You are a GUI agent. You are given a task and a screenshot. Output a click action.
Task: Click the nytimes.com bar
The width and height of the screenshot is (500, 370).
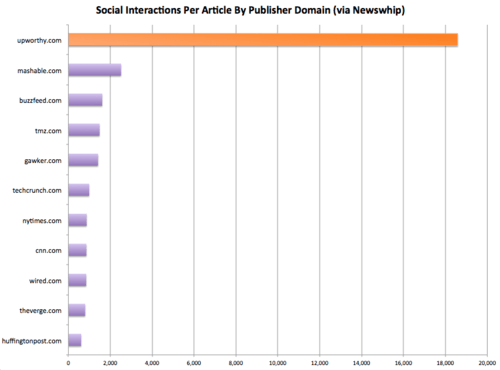78,220
